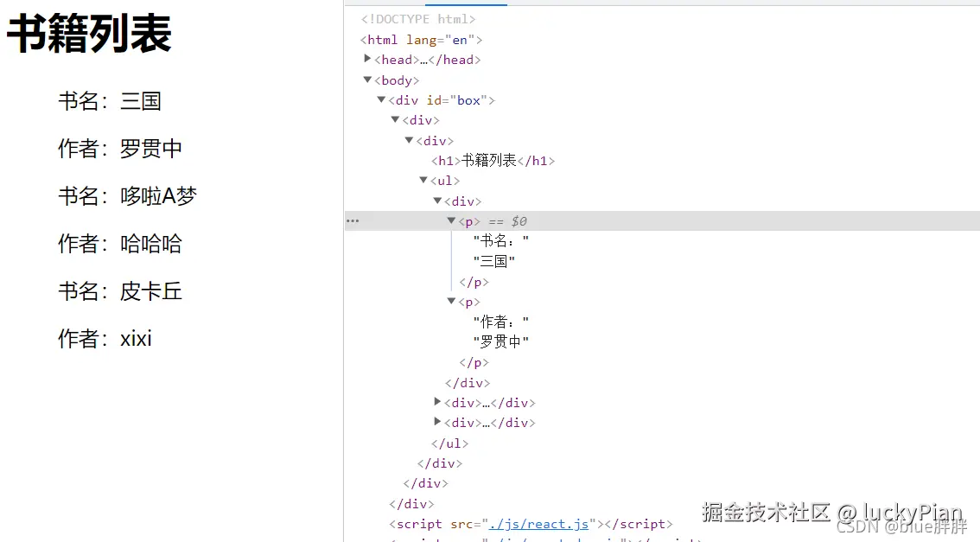Collapse the body element
Image resolution: width=980 pixels, height=542 pixels.
(368, 80)
